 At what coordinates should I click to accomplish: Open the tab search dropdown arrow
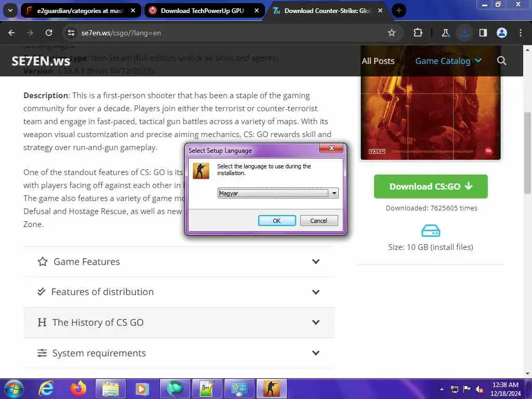(10, 10)
